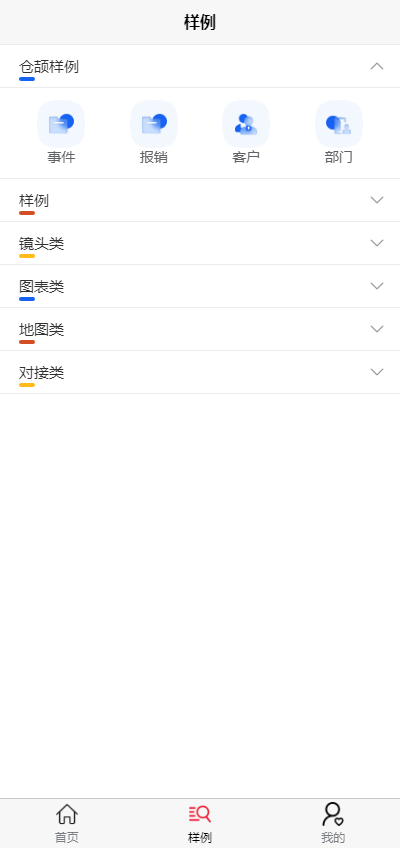Click the 地图类 section title

[42, 330]
